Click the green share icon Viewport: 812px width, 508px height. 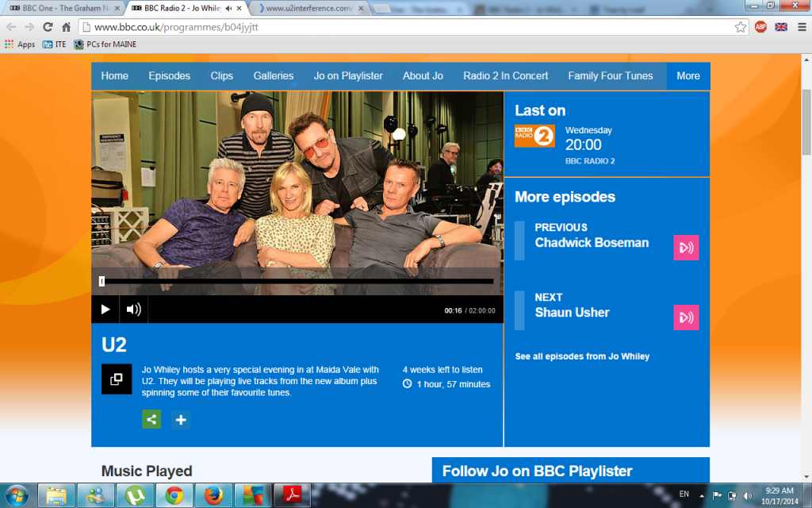pos(151,419)
